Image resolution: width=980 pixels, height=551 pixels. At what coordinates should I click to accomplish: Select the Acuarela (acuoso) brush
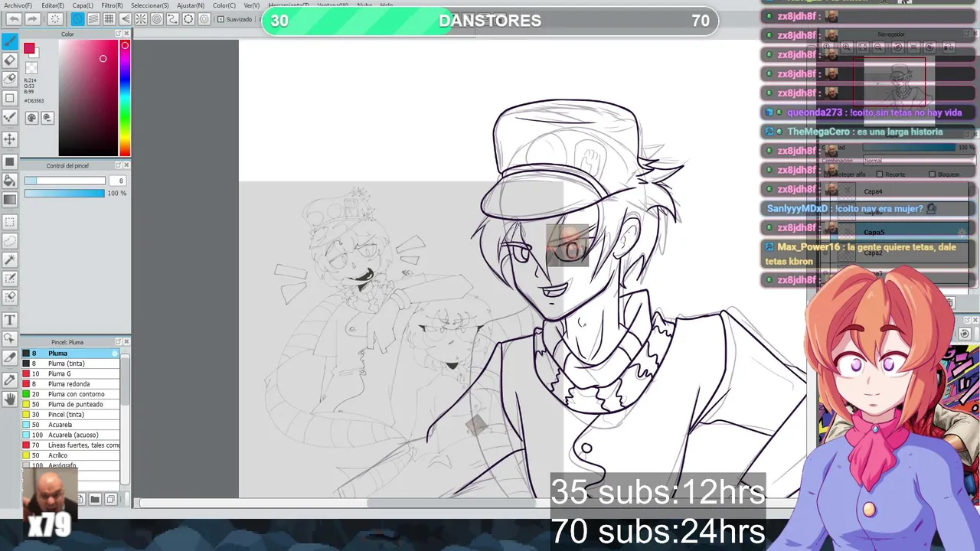pyautogui.click(x=70, y=435)
